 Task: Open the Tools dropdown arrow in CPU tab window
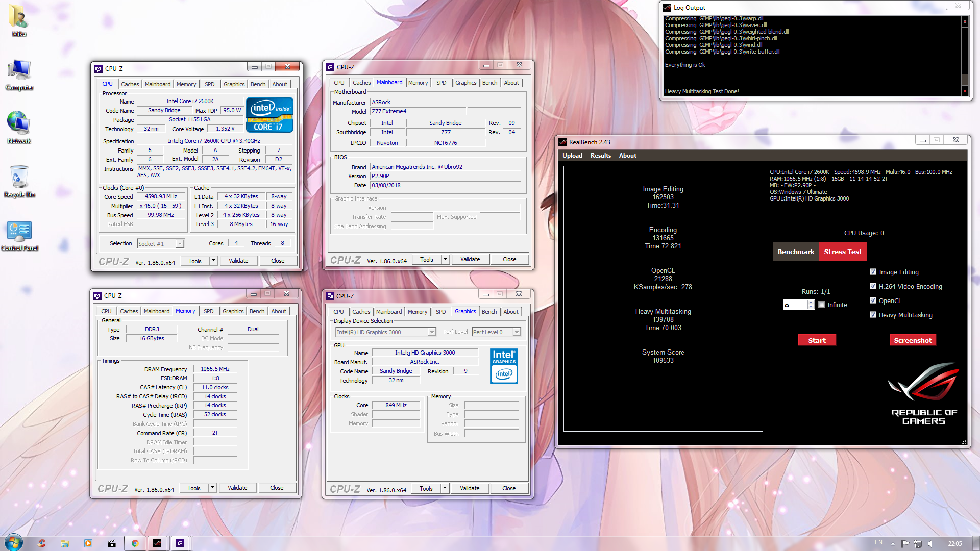(x=213, y=261)
